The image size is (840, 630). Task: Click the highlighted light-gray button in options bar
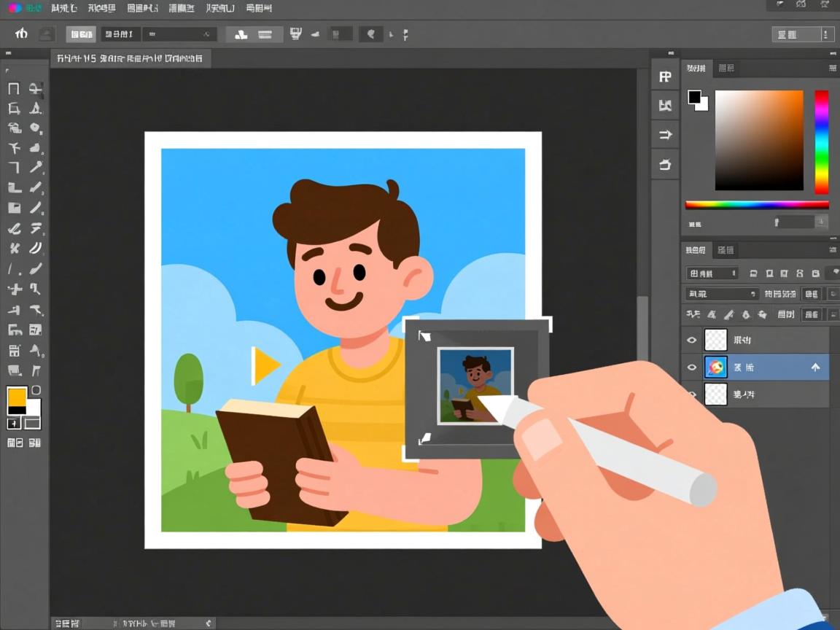coord(81,34)
